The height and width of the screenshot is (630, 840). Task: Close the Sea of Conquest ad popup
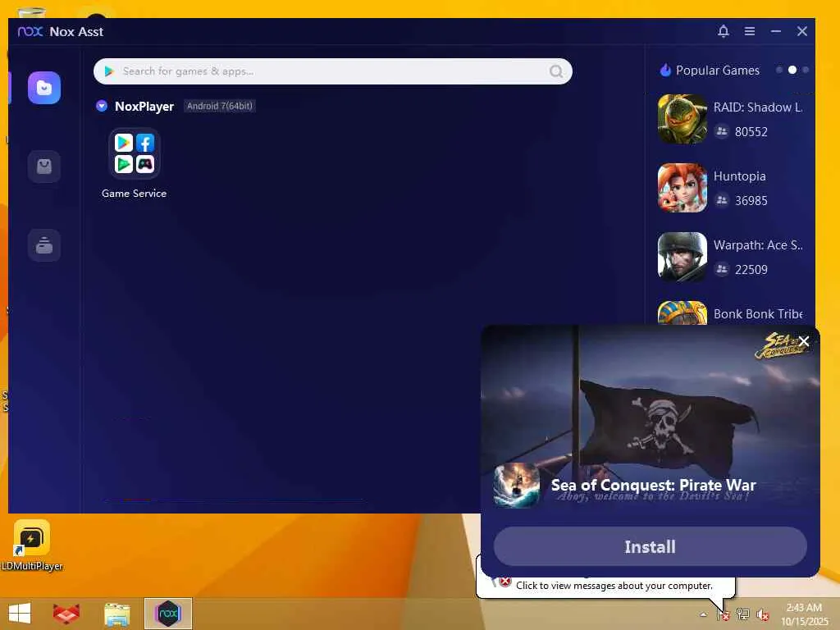(x=804, y=341)
